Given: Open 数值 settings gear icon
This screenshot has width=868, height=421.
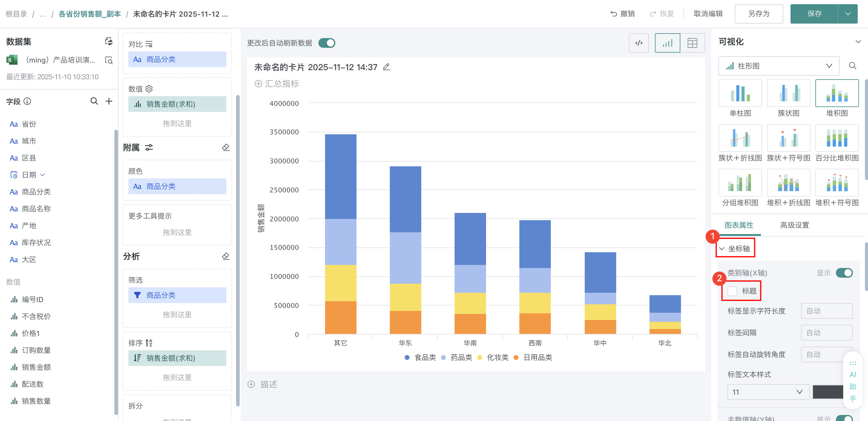Looking at the screenshot, I should (149, 89).
